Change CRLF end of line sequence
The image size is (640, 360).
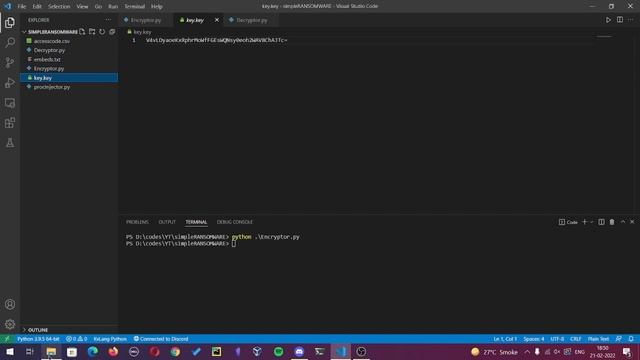tap(576, 339)
